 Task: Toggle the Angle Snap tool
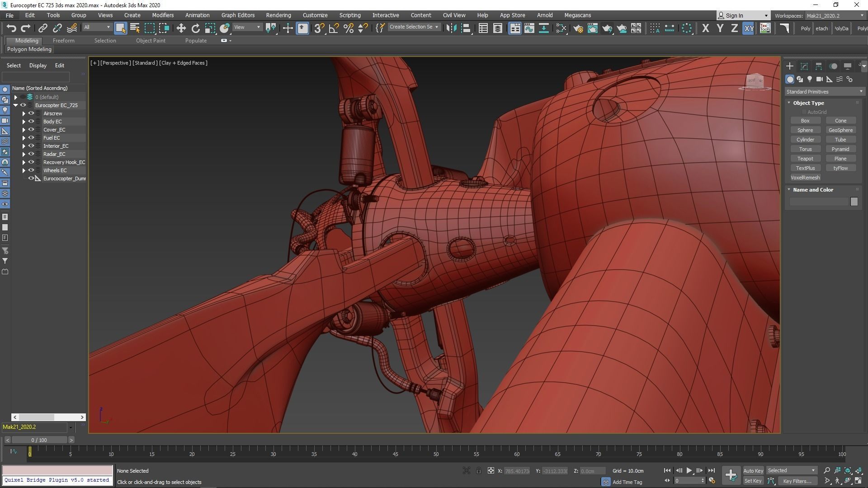point(334,28)
